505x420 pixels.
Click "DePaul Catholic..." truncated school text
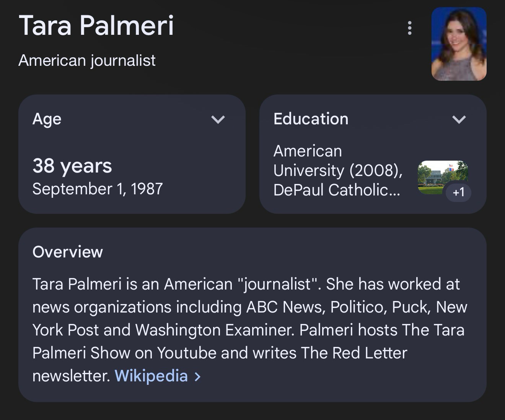[337, 190]
